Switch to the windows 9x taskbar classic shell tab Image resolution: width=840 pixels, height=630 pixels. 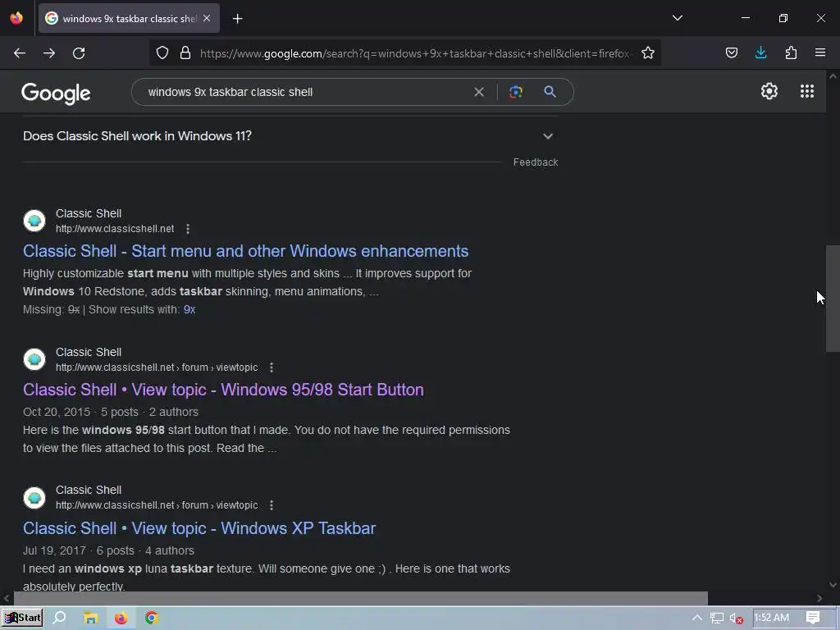point(129,18)
